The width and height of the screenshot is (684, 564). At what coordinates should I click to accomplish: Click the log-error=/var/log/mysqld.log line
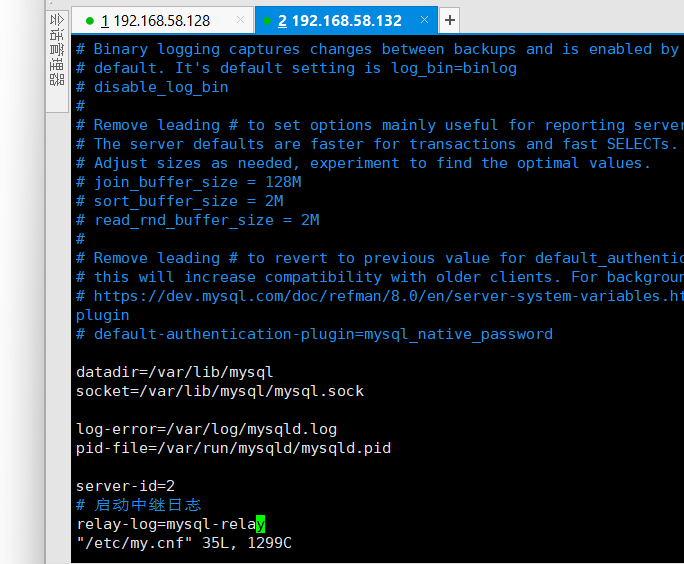(206, 429)
